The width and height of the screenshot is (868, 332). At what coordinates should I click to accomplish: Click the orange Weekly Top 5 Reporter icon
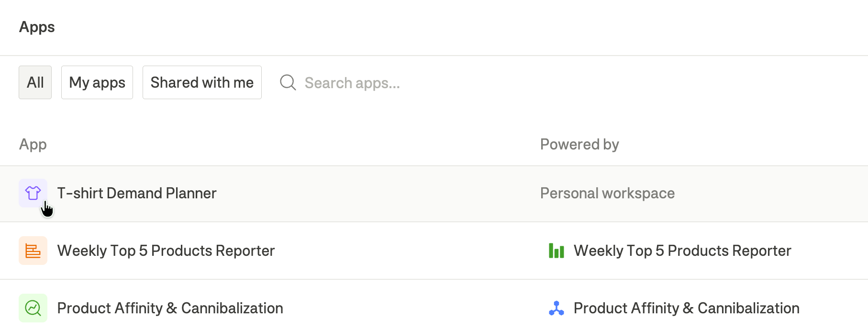tap(33, 251)
